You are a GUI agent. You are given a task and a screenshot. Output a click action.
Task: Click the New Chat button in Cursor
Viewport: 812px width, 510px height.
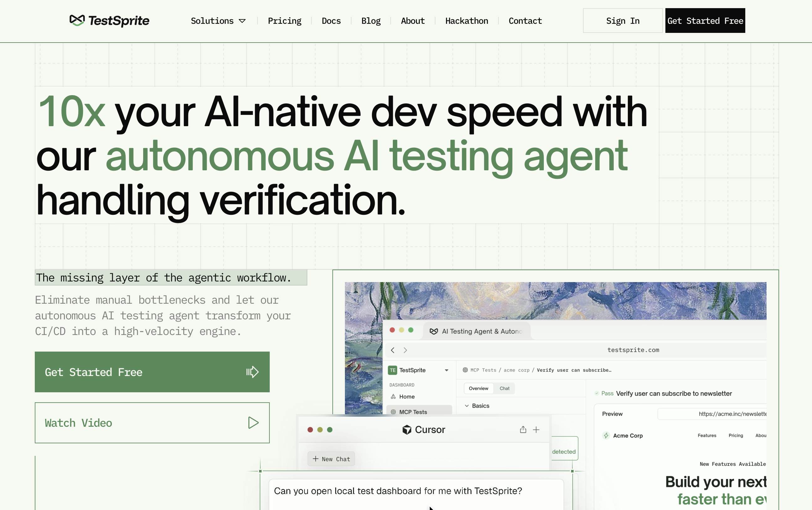coord(331,459)
